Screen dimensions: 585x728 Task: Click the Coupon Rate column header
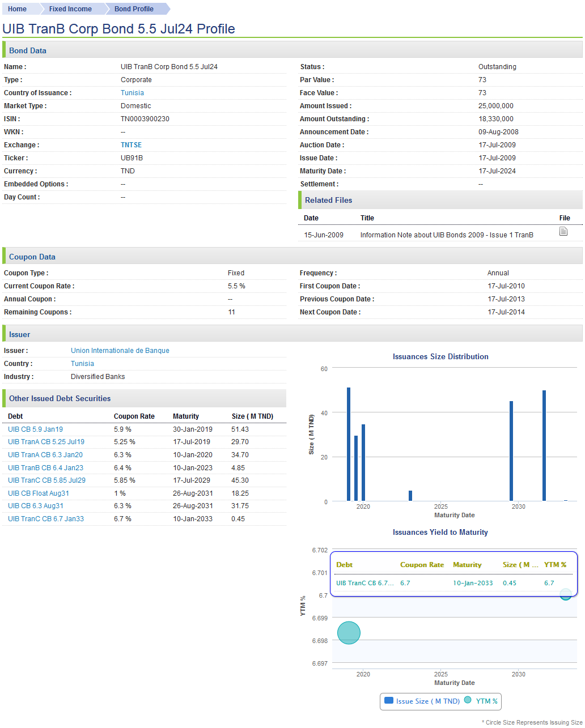pyautogui.click(x=134, y=416)
